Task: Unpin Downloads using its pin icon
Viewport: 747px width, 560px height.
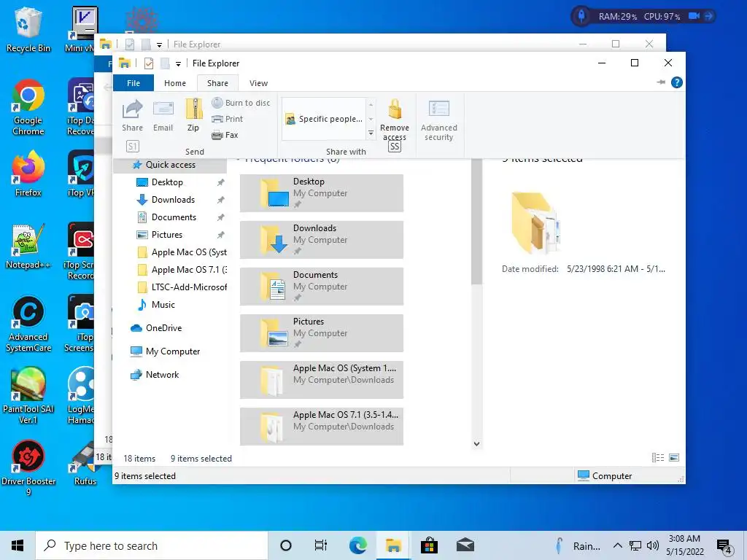Action: pyautogui.click(x=220, y=200)
